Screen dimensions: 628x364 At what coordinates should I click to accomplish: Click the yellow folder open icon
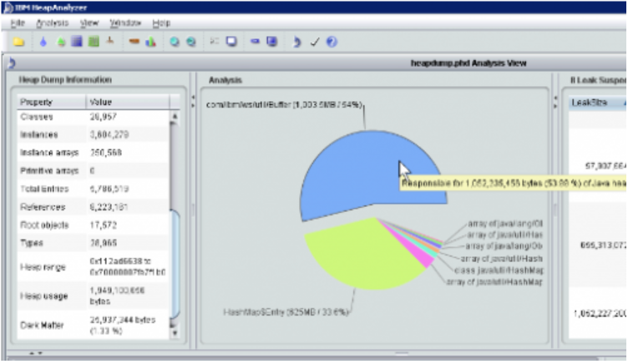[18, 42]
